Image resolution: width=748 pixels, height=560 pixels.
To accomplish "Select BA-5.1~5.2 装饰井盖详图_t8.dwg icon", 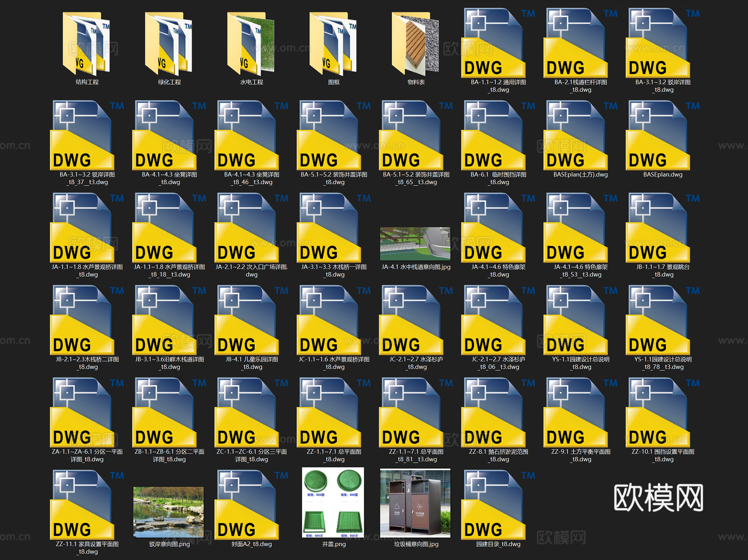I will coord(333,135).
